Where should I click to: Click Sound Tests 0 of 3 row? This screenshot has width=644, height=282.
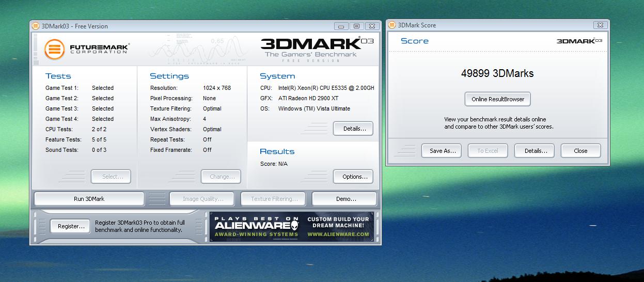point(76,150)
